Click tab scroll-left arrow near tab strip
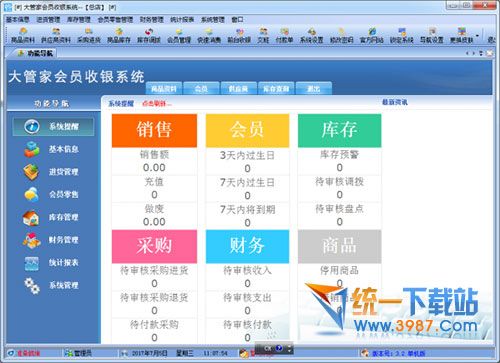 coord(467,53)
